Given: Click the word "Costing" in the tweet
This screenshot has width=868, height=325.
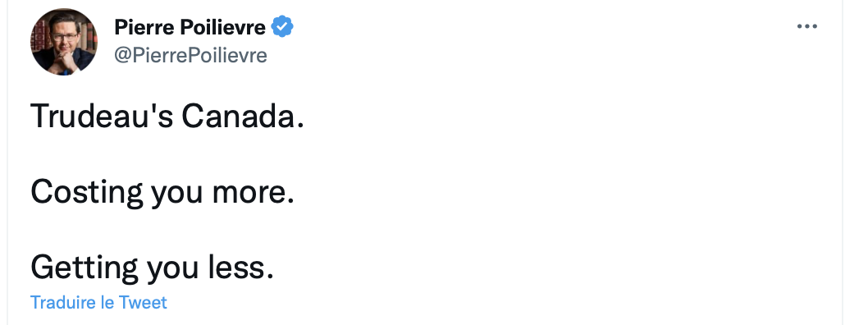Looking at the screenshot, I should pos(87,193).
